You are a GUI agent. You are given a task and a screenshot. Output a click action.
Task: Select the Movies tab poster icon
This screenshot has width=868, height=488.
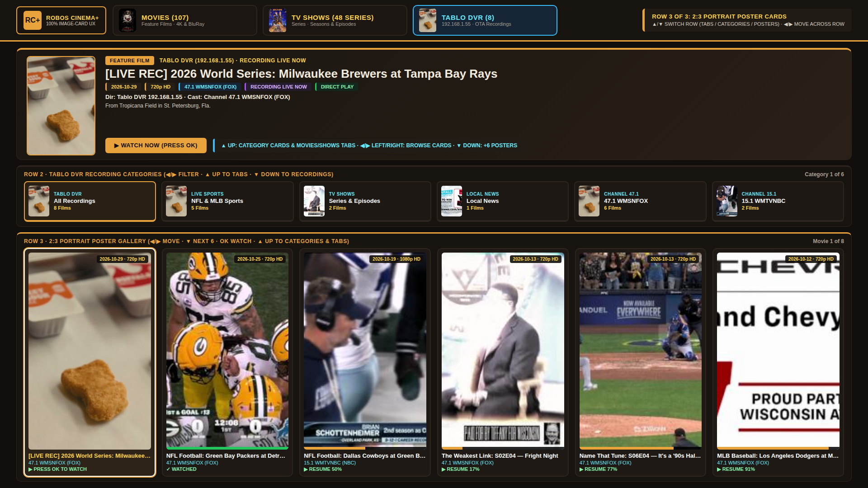tap(127, 20)
